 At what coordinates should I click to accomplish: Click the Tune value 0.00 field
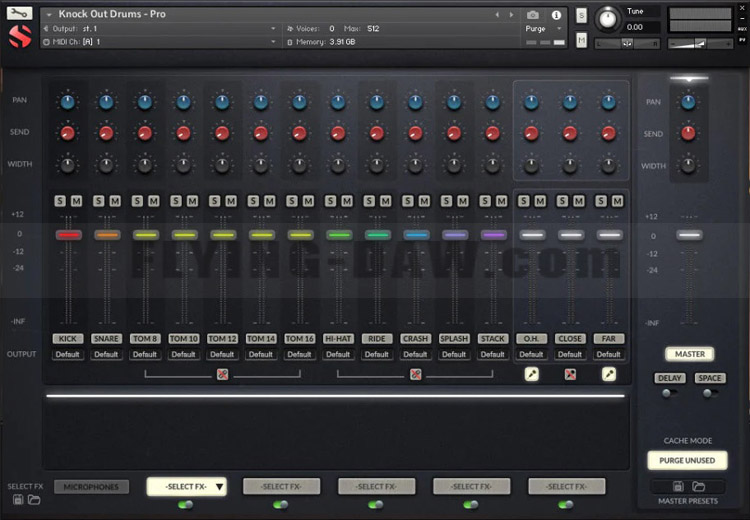coord(642,27)
